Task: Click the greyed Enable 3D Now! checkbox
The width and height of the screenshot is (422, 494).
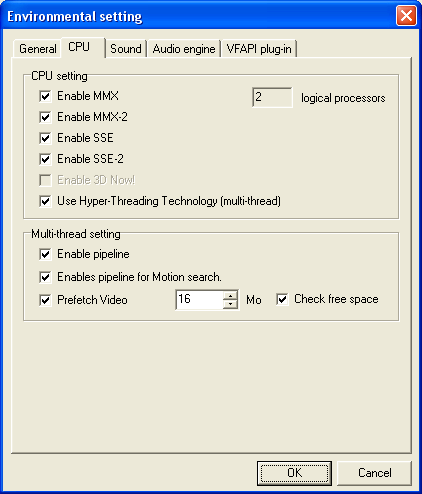Action: pos(45,180)
